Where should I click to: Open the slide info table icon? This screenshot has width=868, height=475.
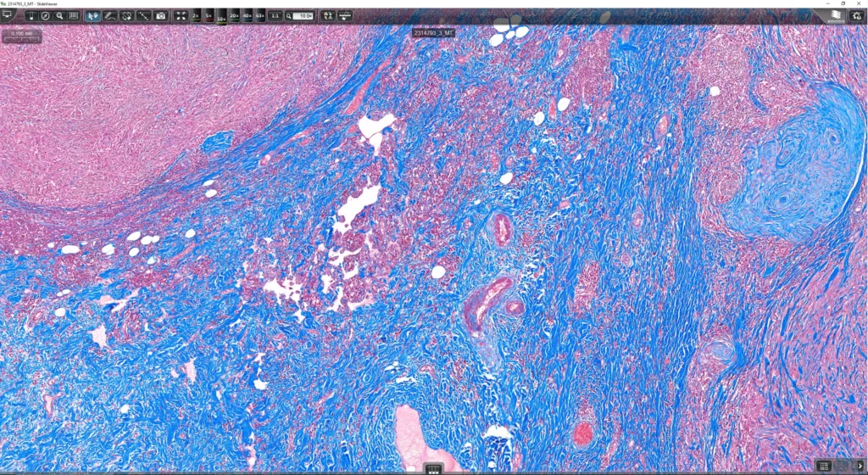[x=824, y=467]
